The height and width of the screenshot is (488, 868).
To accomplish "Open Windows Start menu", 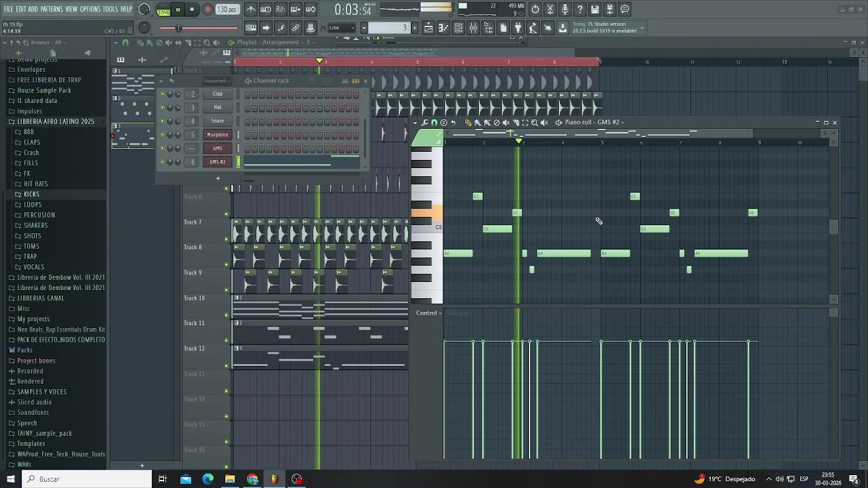I will point(10,479).
